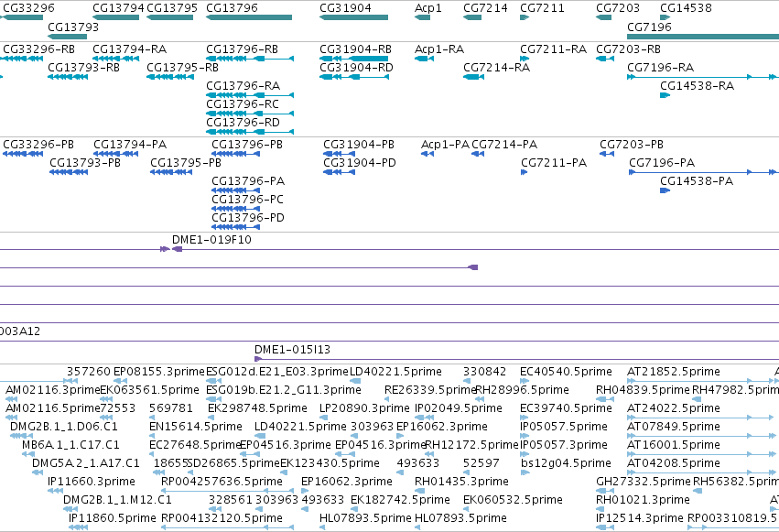Image resolution: width=779 pixels, height=532 pixels.
Task: Click the CG33296-RB transcript label
Action: tap(38, 49)
